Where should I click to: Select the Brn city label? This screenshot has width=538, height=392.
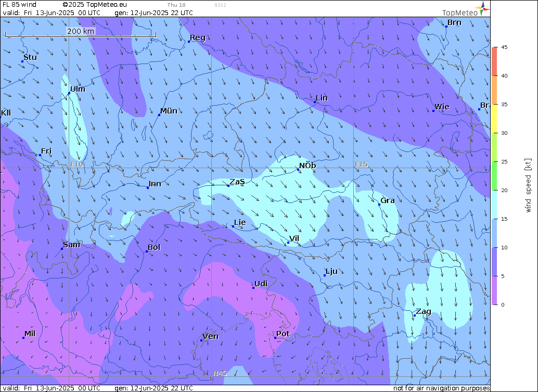[454, 23]
